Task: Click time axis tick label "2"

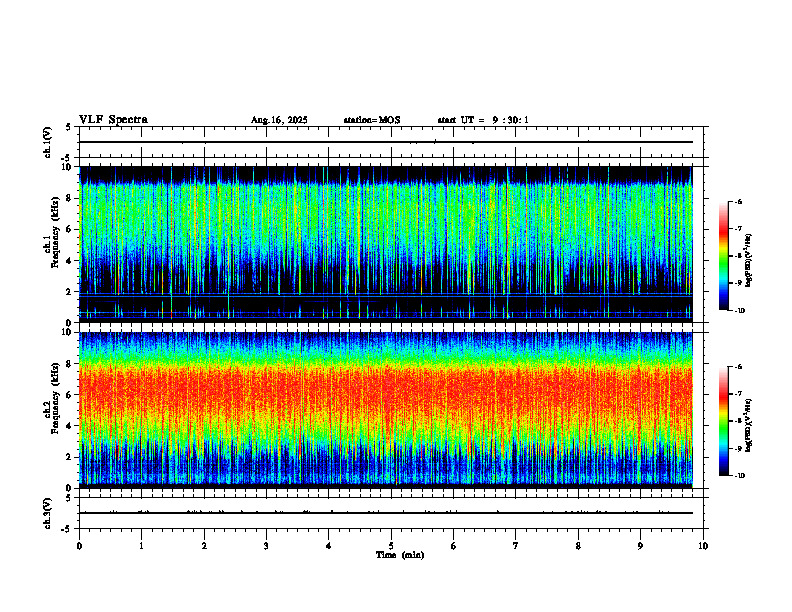Action: (x=204, y=546)
